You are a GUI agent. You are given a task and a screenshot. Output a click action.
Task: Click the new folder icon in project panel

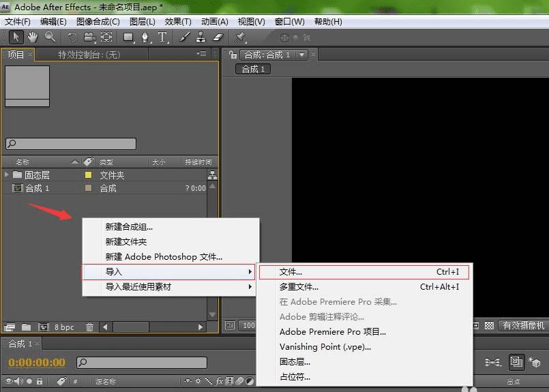coord(27,327)
